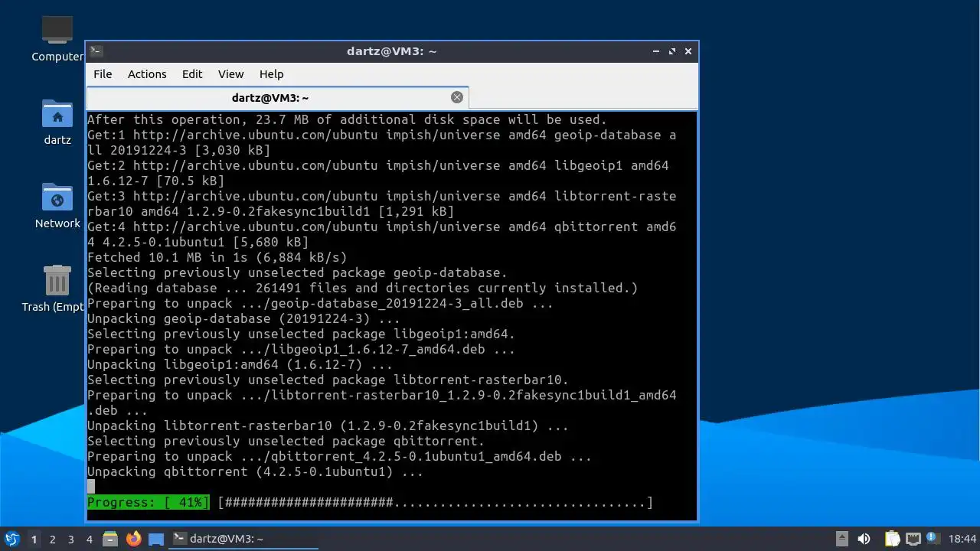Click 'Unpacking geoip-database (20191224-3)' line
The width and height of the screenshot is (980, 551).
(244, 318)
